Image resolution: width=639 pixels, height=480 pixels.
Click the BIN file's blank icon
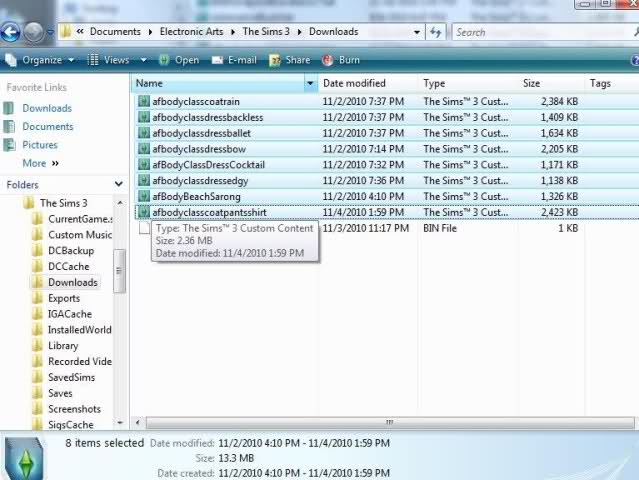(x=144, y=228)
